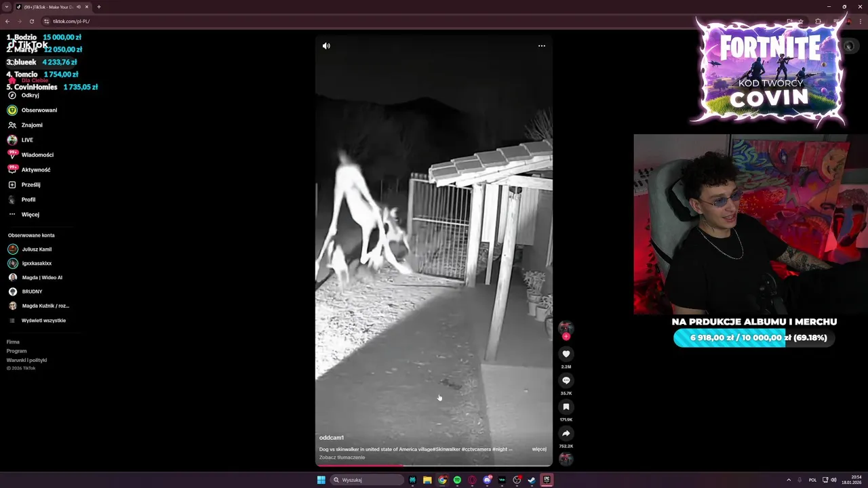Open the network icon in system tray

click(x=825, y=480)
